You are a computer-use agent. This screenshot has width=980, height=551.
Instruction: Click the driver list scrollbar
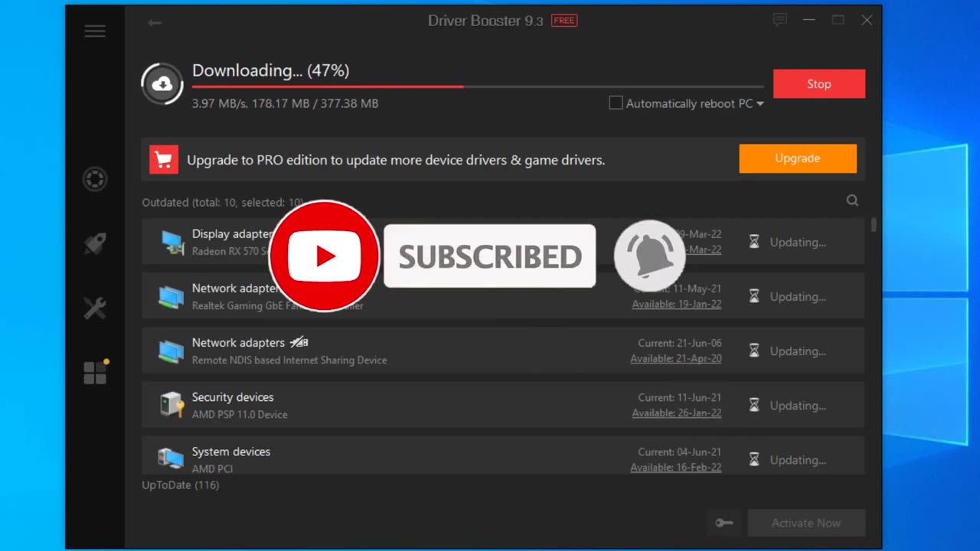click(874, 225)
